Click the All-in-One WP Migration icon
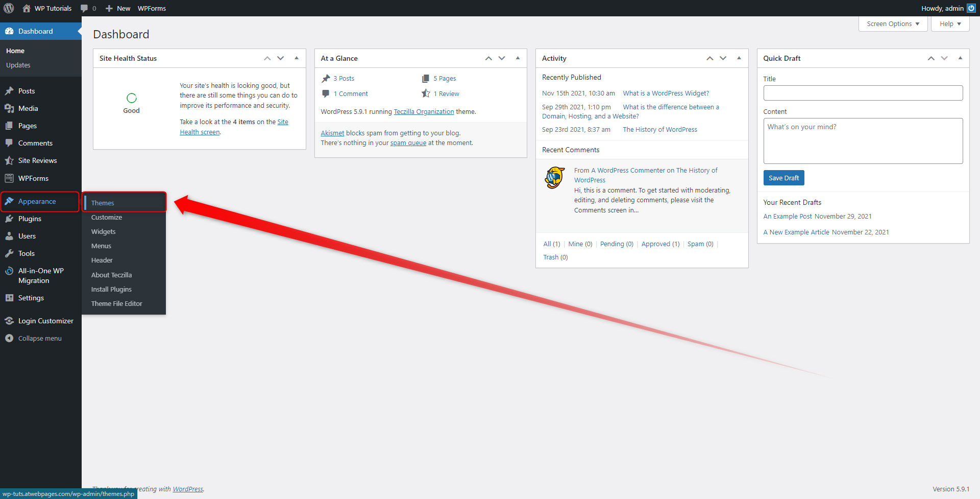 [9, 271]
